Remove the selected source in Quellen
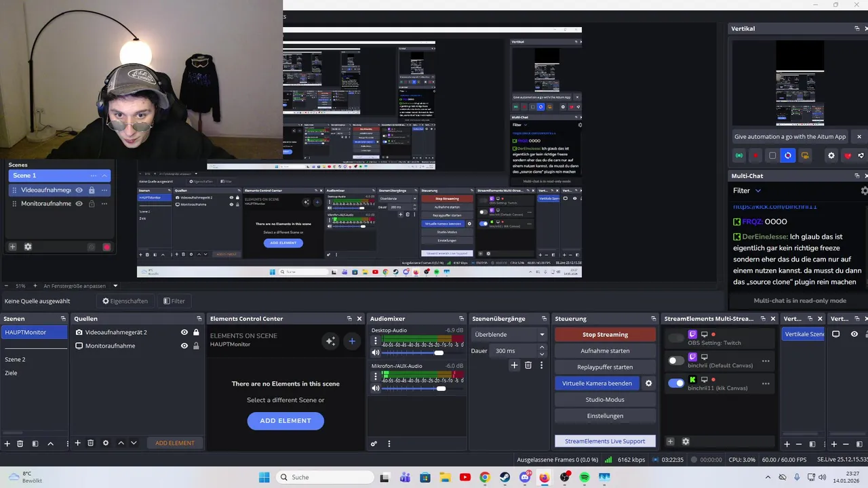Screen dimensions: 868x488 pos(90,443)
